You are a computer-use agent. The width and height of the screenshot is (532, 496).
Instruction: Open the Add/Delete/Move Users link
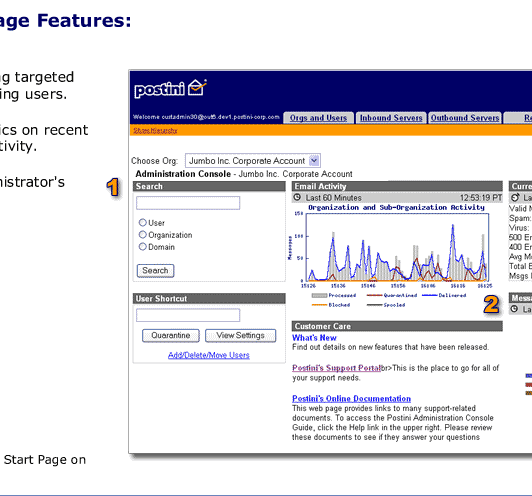tap(209, 355)
